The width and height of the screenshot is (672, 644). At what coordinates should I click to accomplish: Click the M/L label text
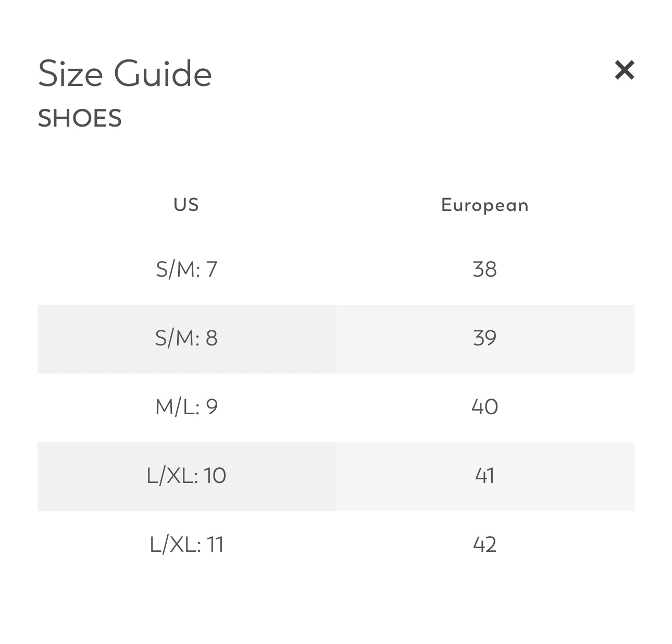177,407
